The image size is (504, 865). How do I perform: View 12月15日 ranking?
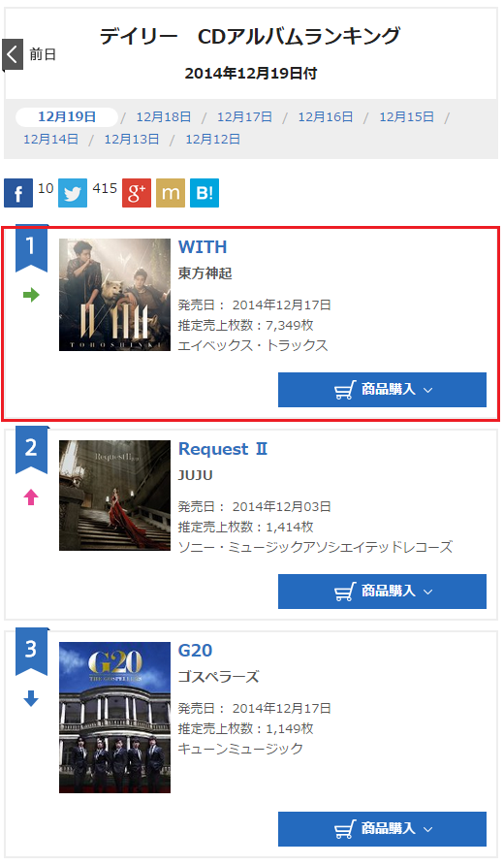click(x=406, y=117)
